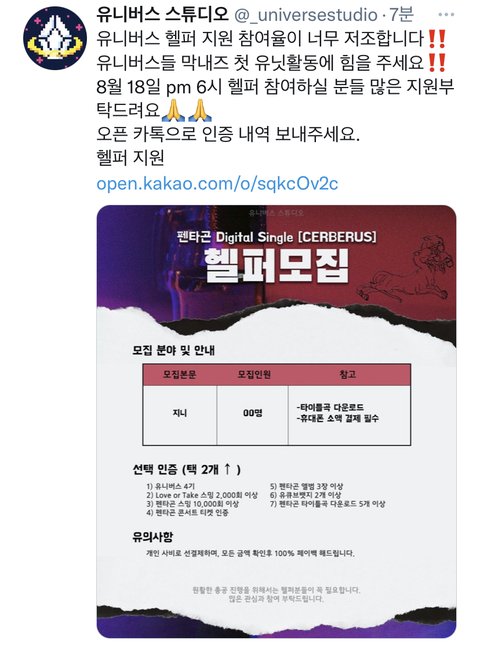Open the three-dot more options menu
The width and height of the screenshot is (480, 648).
(x=446, y=14)
